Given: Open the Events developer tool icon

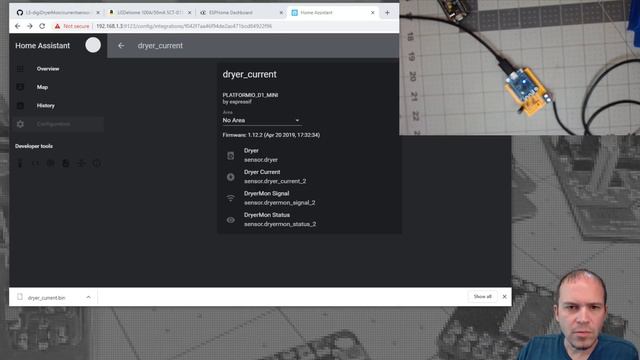Looking at the screenshot, I should (51, 163).
